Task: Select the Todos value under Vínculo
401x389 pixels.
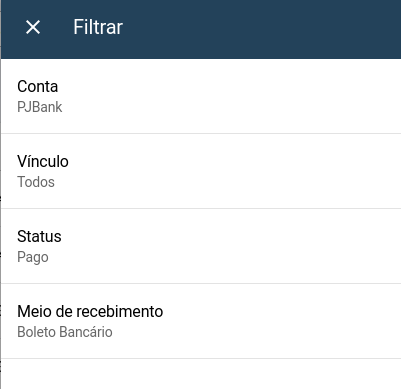Action: [36, 182]
